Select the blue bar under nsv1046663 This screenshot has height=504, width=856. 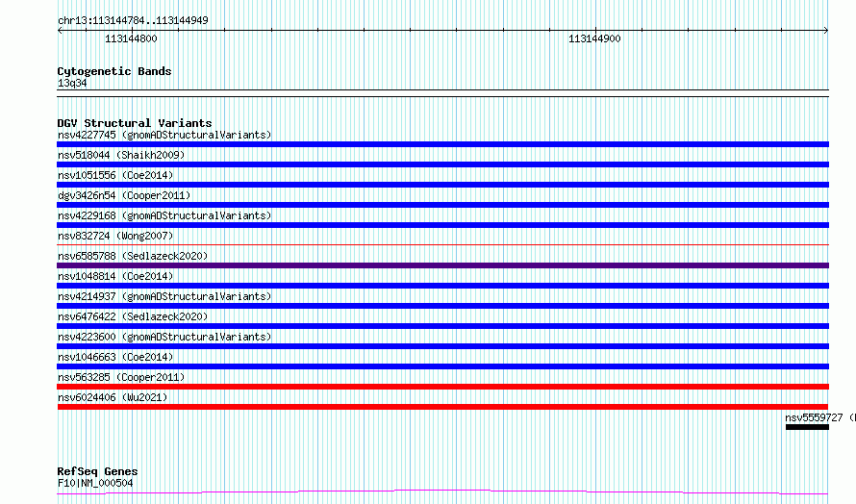pyautogui.click(x=442, y=366)
